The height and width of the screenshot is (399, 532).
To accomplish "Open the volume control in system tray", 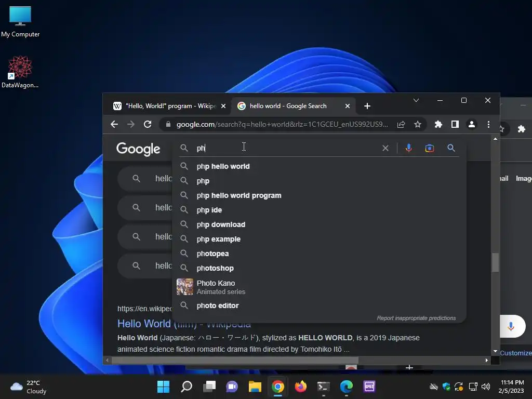I will tap(486, 387).
